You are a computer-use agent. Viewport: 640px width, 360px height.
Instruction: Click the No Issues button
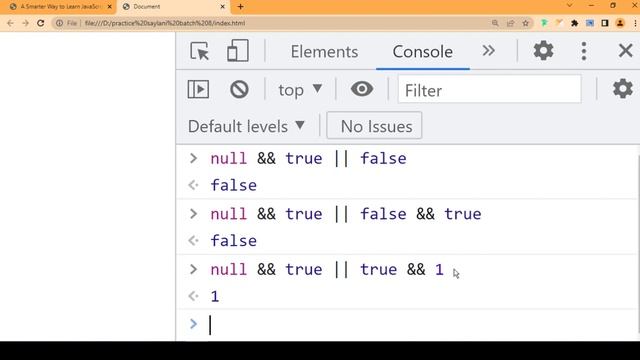coord(374,126)
